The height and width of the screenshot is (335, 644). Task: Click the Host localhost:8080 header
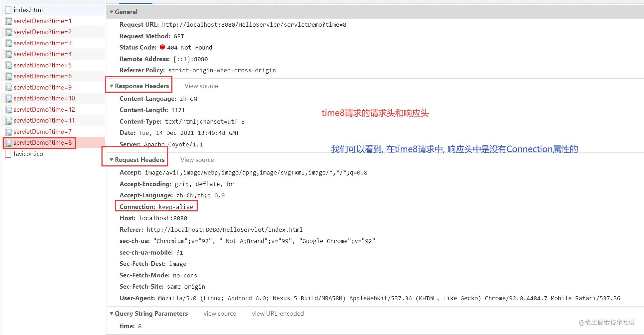[153, 218]
